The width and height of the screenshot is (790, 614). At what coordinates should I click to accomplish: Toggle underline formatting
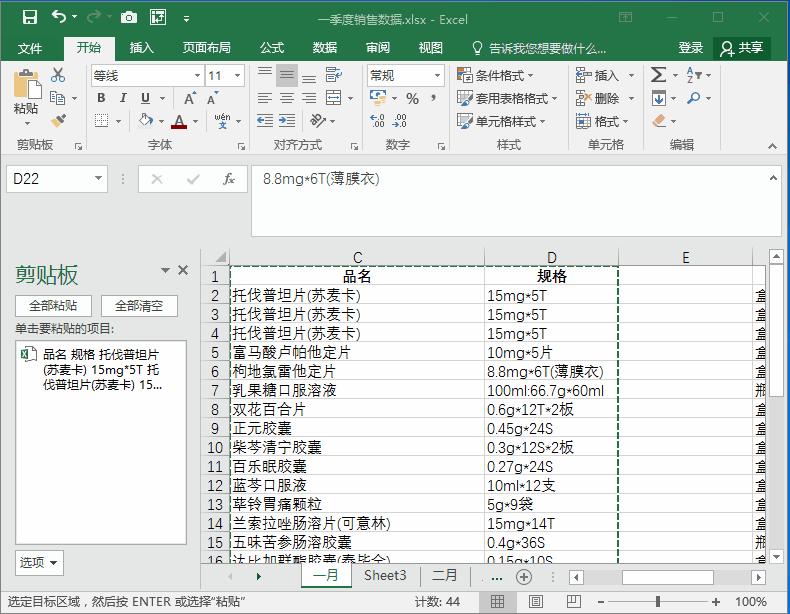pos(145,98)
